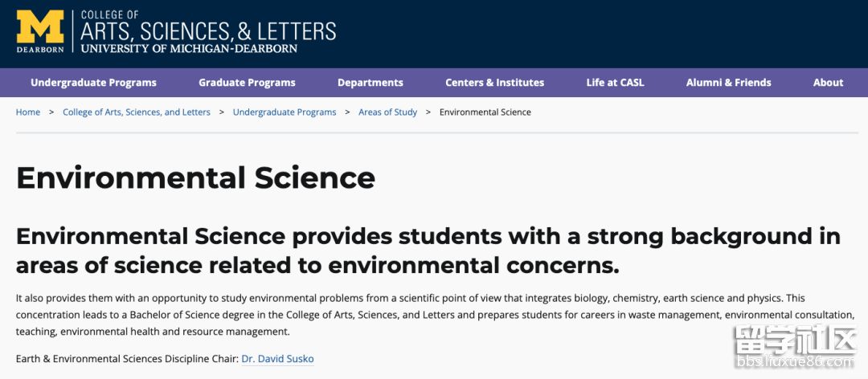The height and width of the screenshot is (379, 868).
Task: Click the University of Michigan-Dearborn header text
Action: pos(189,48)
